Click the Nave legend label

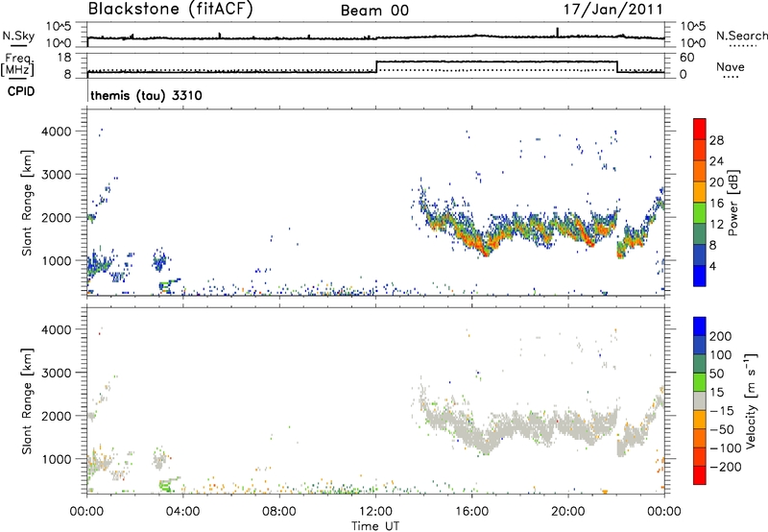pos(731,67)
